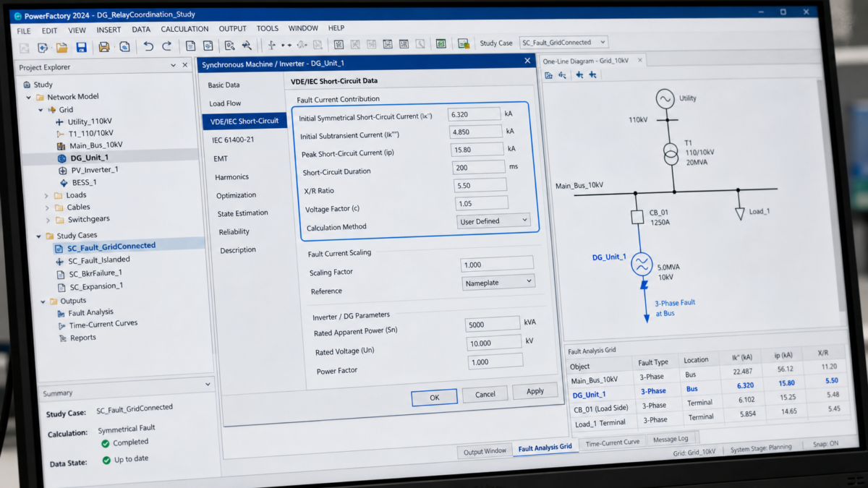Image resolution: width=868 pixels, height=488 pixels.
Task: Open the Message Log tab
Action: 671,439
